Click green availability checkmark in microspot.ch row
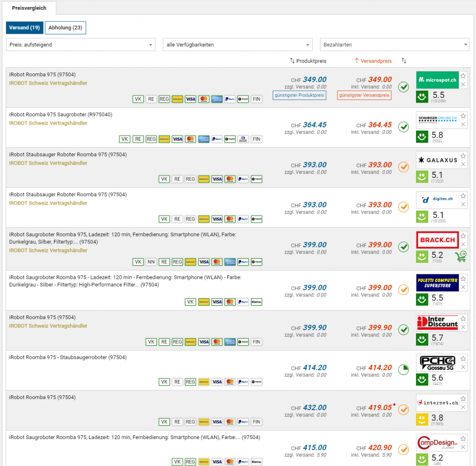Image resolution: width=476 pixels, height=466 pixels. tap(403, 86)
